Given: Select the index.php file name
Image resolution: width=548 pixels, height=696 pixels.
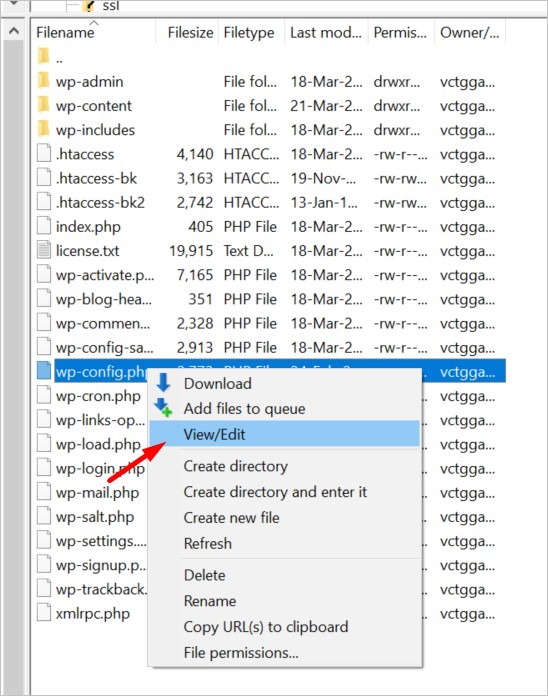Looking at the screenshot, I should [88, 227].
